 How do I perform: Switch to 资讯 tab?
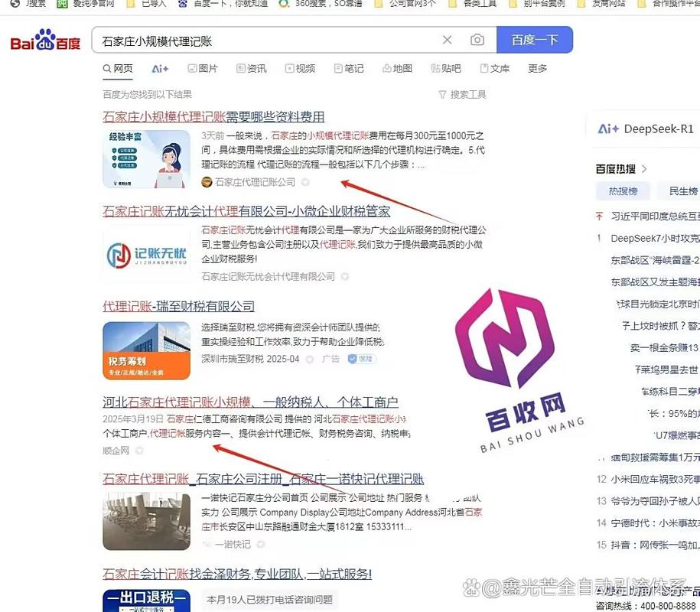tap(252, 69)
